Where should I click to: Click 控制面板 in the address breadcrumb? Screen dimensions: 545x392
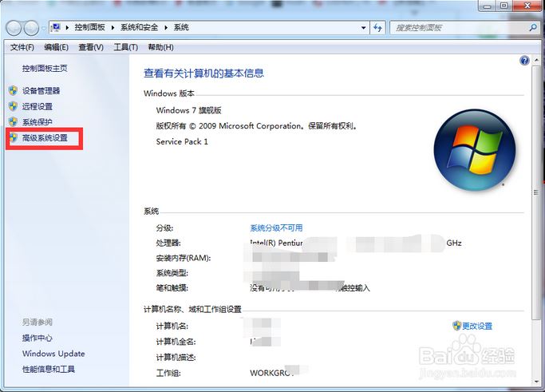(x=89, y=27)
